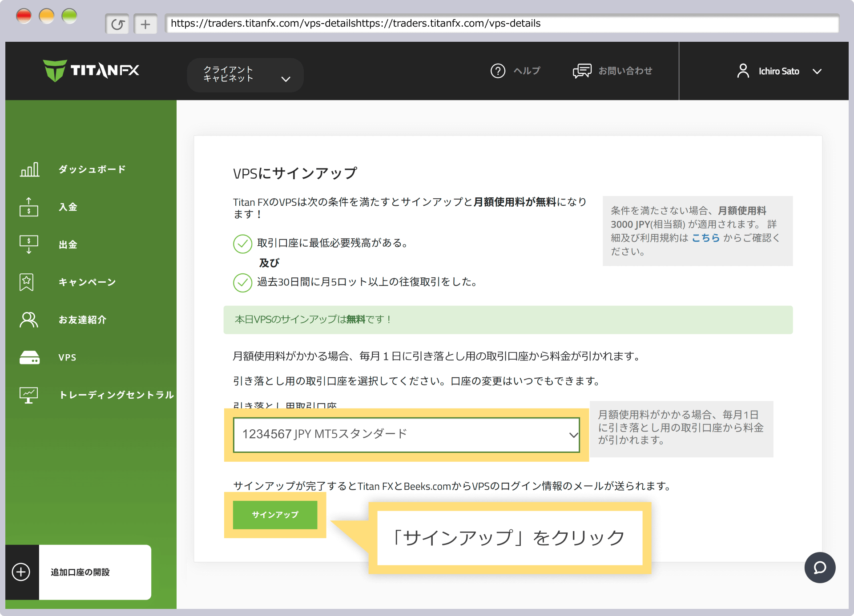Click the 月額使用料 3000 JPY notice text
The width and height of the screenshot is (854, 616).
(697, 231)
